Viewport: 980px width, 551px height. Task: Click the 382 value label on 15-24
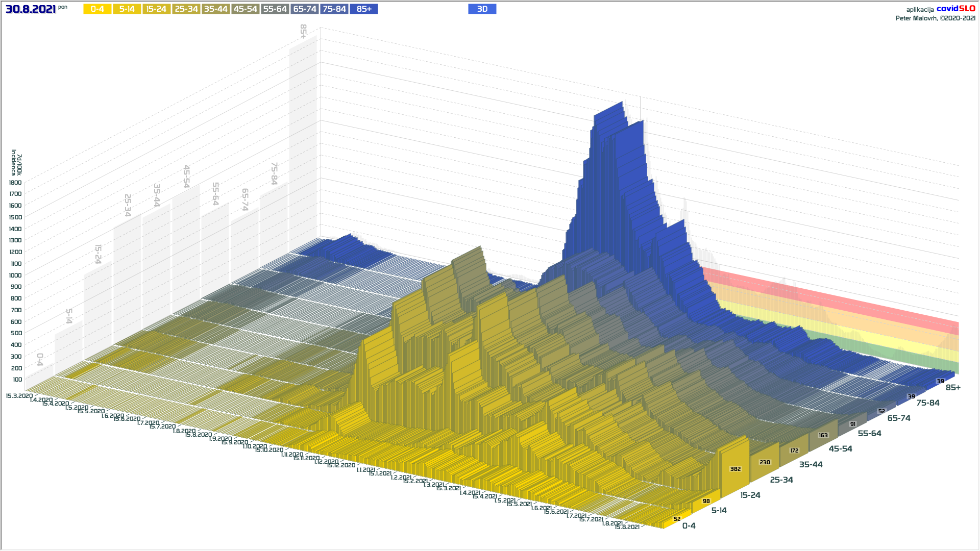[736, 469]
